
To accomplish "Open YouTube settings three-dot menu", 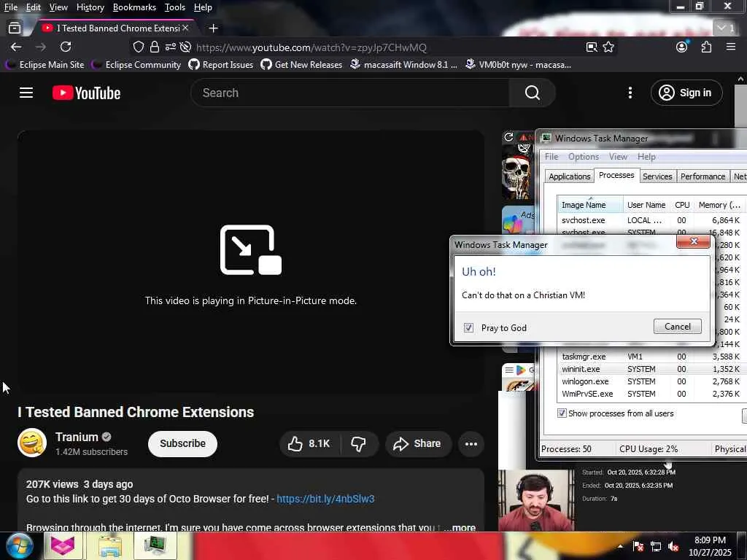I will 630,93.
